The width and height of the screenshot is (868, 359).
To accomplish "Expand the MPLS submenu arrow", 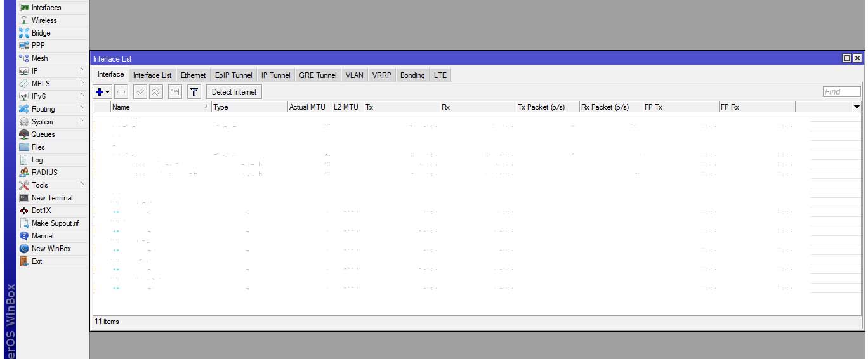I will (82, 83).
